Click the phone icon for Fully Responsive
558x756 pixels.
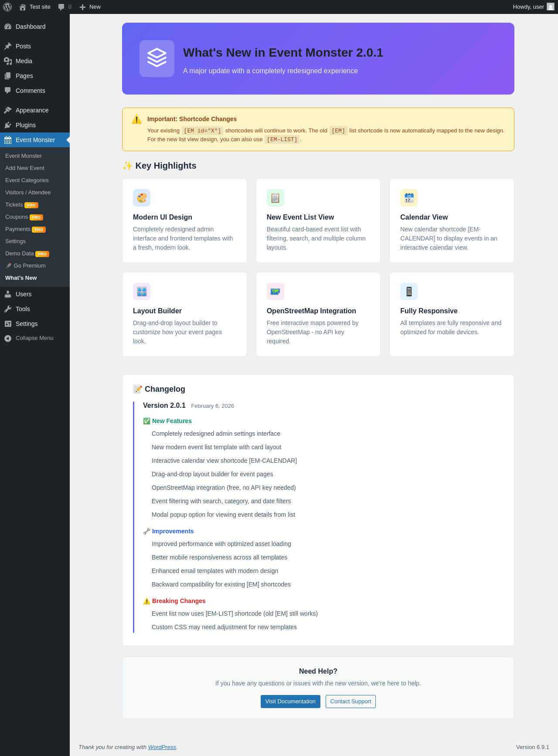point(409,292)
